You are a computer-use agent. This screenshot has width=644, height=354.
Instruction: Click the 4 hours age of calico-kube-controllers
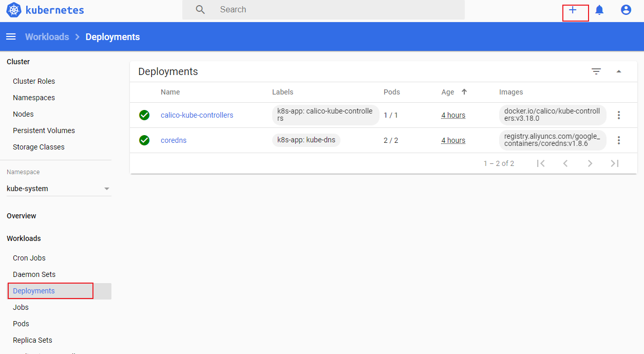(453, 115)
